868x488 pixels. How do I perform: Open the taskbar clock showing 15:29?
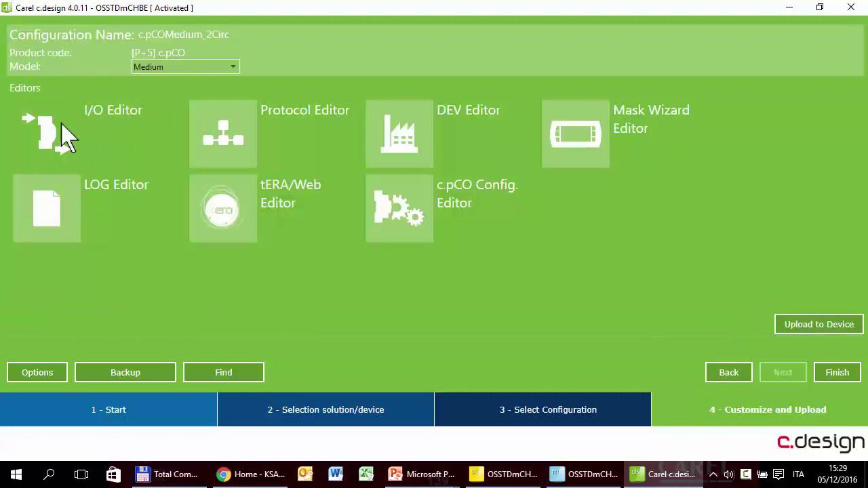(x=837, y=474)
